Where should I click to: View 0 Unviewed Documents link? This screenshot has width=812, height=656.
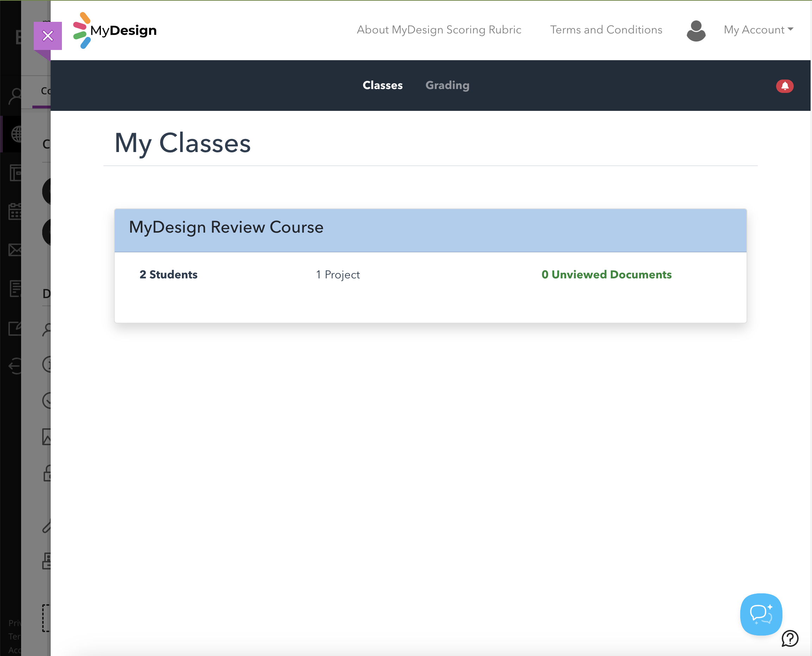607,275
